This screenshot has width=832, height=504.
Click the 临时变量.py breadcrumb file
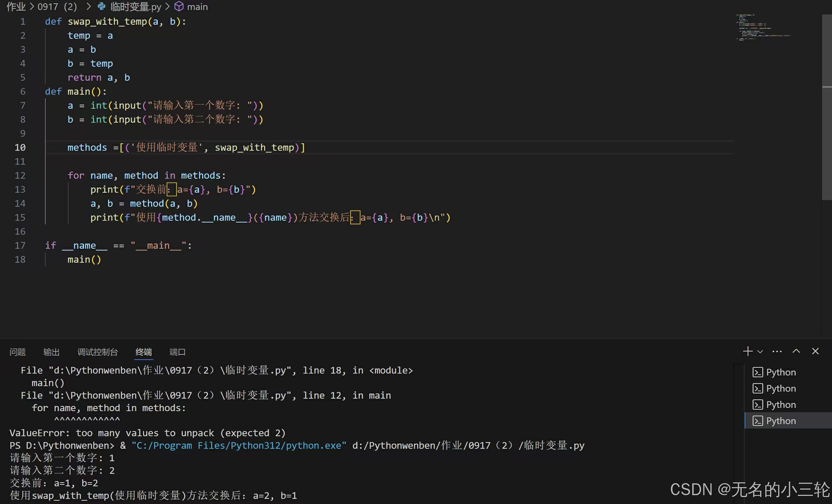click(x=135, y=7)
